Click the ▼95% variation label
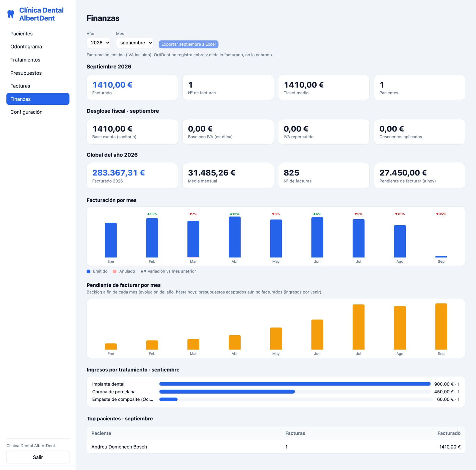 (x=441, y=214)
